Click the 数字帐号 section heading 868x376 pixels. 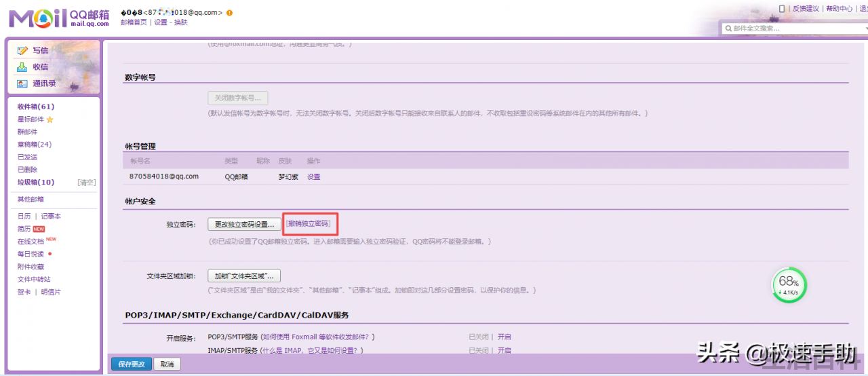tap(140, 77)
